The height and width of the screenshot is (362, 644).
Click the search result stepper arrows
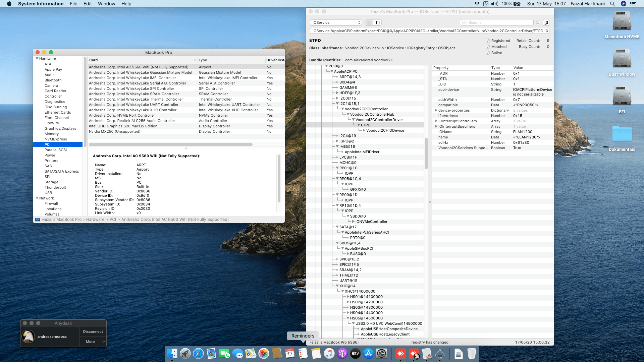coord(538,22)
